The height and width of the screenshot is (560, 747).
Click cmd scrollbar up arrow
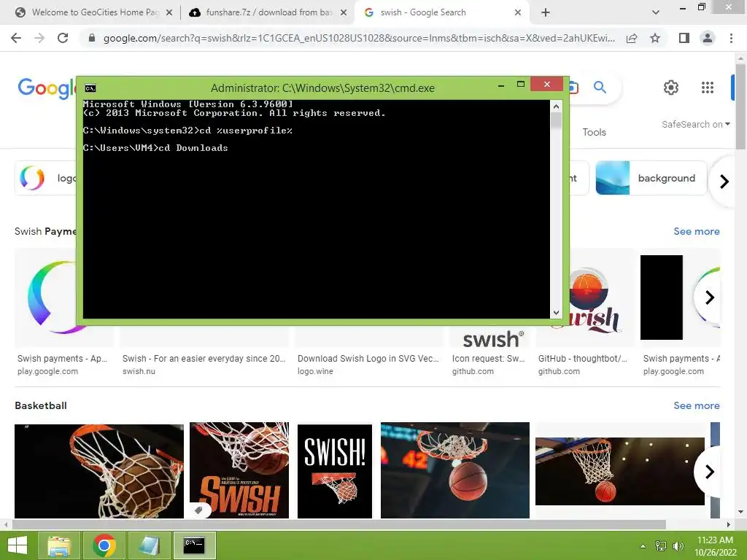point(556,106)
